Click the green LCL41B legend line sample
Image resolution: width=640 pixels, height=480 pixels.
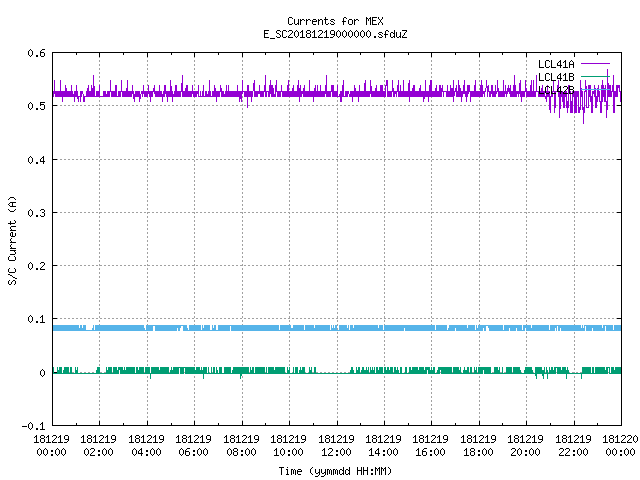point(595,77)
